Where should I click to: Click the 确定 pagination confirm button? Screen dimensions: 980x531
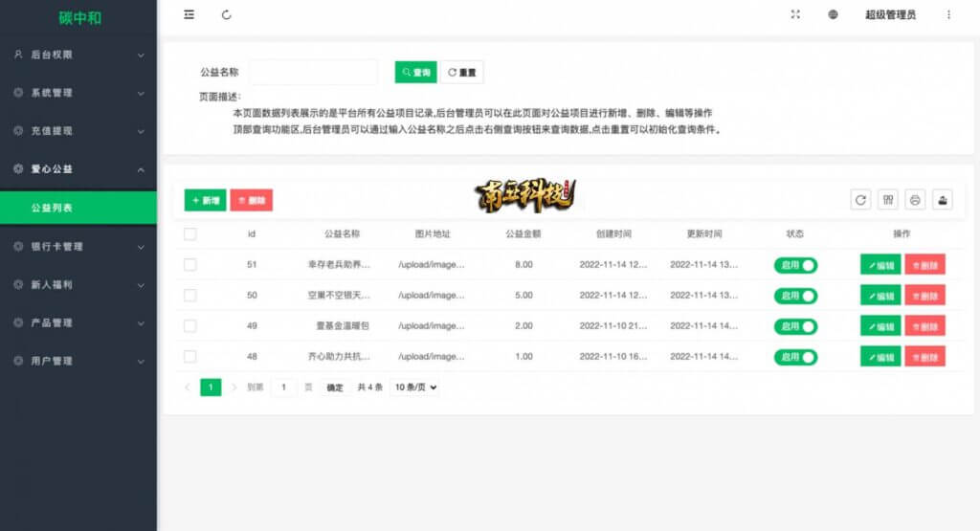[x=335, y=387]
